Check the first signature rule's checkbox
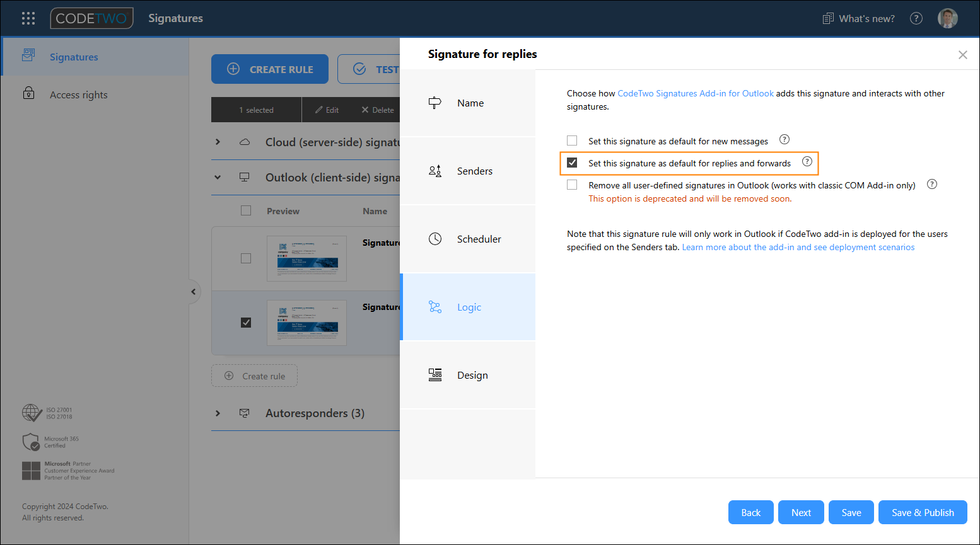 pyautogui.click(x=246, y=258)
